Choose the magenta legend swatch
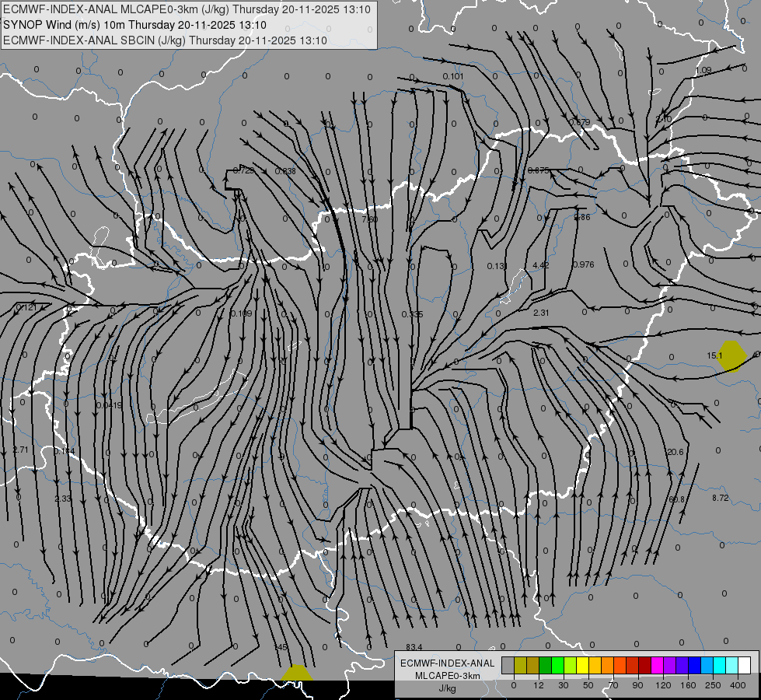The height and width of the screenshot is (700, 761). [657, 665]
